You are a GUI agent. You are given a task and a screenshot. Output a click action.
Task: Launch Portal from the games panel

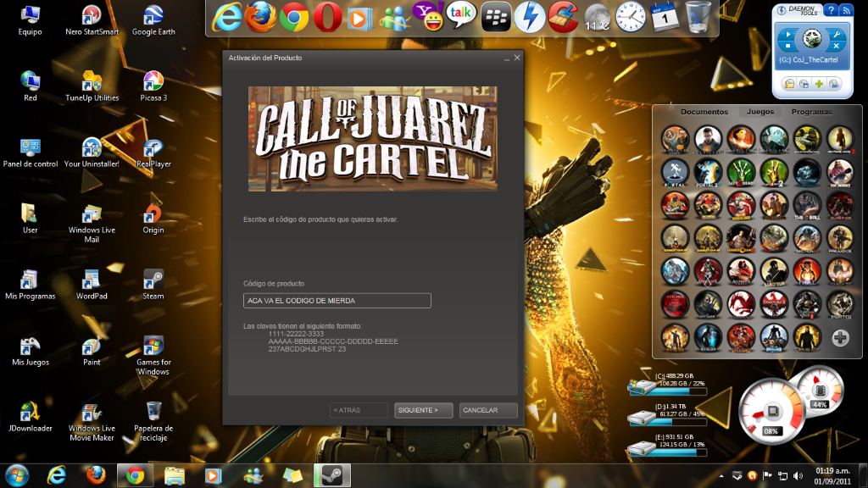point(675,172)
